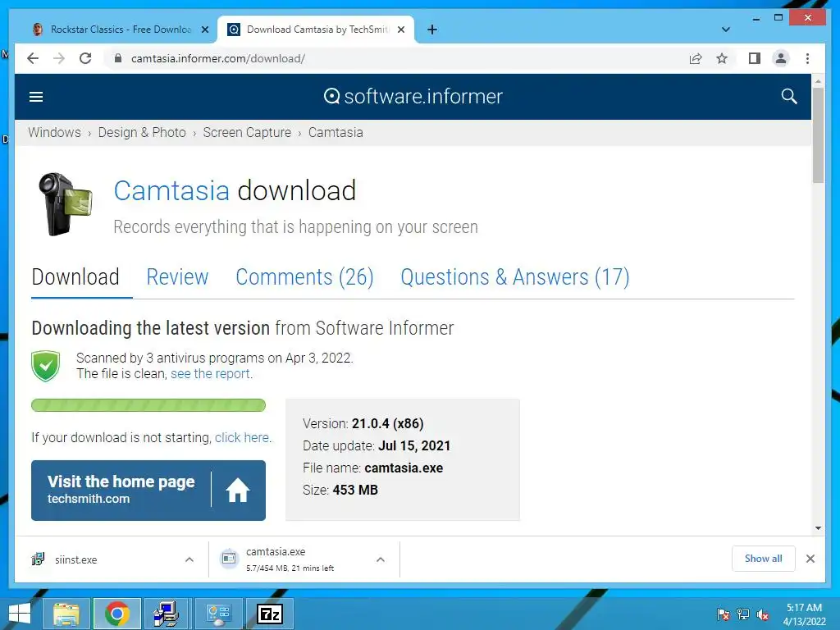This screenshot has width=840, height=630.
Task: Close the Download Camtasia tab
Action: pyautogui.click(x=400, y=30)
